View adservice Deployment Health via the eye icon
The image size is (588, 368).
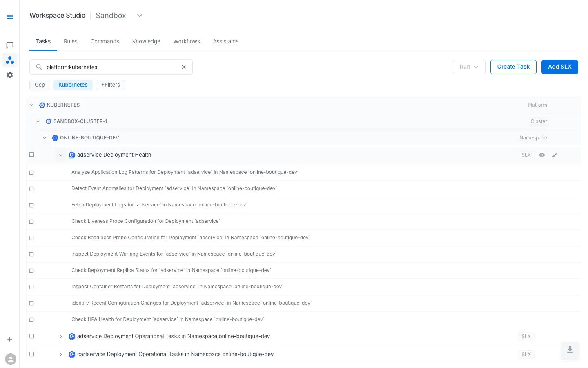(x=542, y=155)
